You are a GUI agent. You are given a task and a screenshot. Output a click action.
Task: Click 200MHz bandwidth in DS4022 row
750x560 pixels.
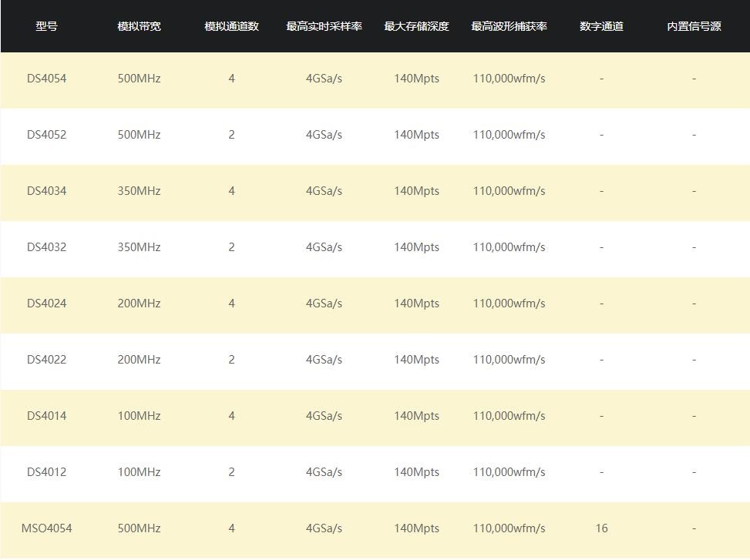coord(140,360)
